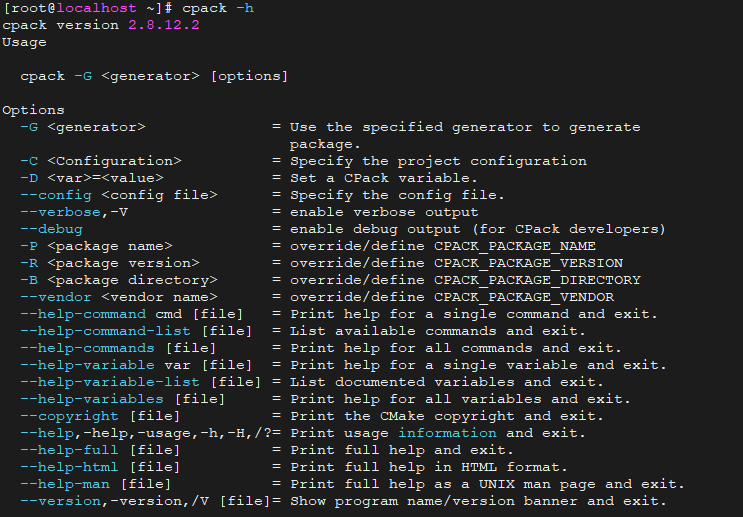The height and width of the screenshot is (517, 743).
Task: Click the --help-command-list option
Action: (105, 331)
